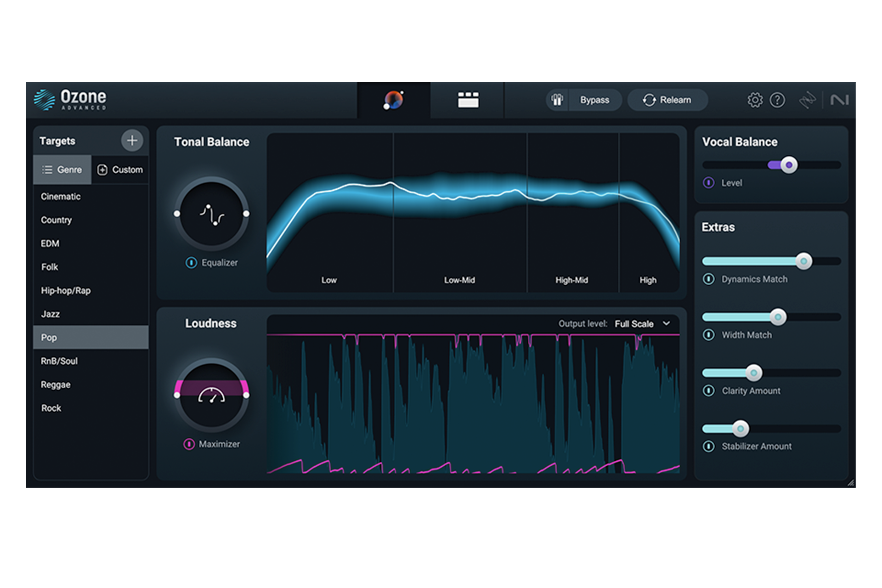This screenshot has width=882, height=588.
Task: Click the Ozone Advanced logo
Action: coord(70,100)
